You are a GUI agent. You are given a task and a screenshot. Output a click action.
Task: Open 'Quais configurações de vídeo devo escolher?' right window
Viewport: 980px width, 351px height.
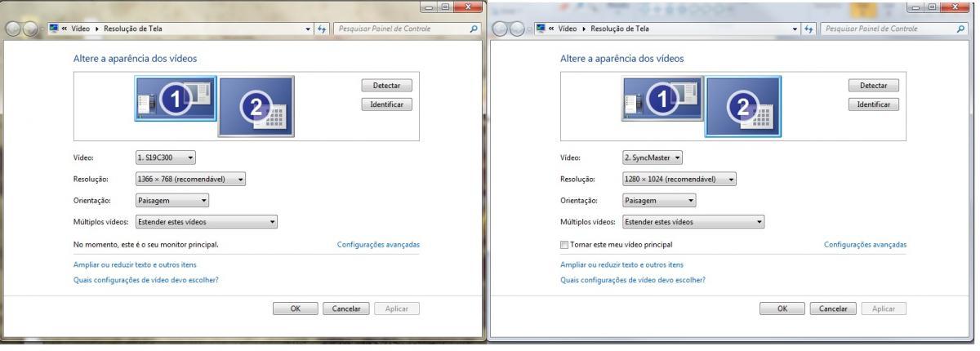coord(633,280)
